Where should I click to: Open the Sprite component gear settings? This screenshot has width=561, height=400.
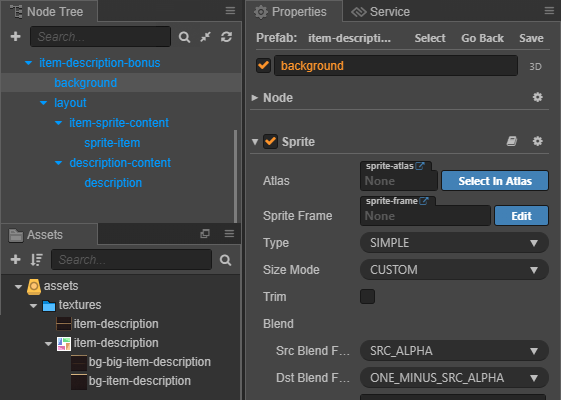537,141
